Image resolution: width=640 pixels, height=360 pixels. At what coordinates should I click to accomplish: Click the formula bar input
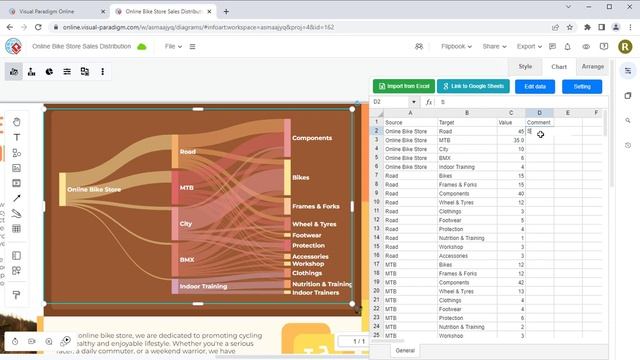522,102
